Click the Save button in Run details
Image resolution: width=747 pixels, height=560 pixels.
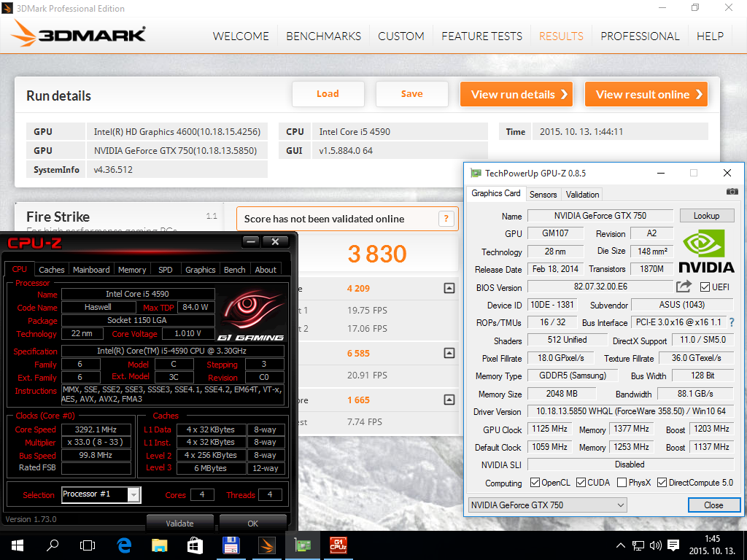pos(411,94)
